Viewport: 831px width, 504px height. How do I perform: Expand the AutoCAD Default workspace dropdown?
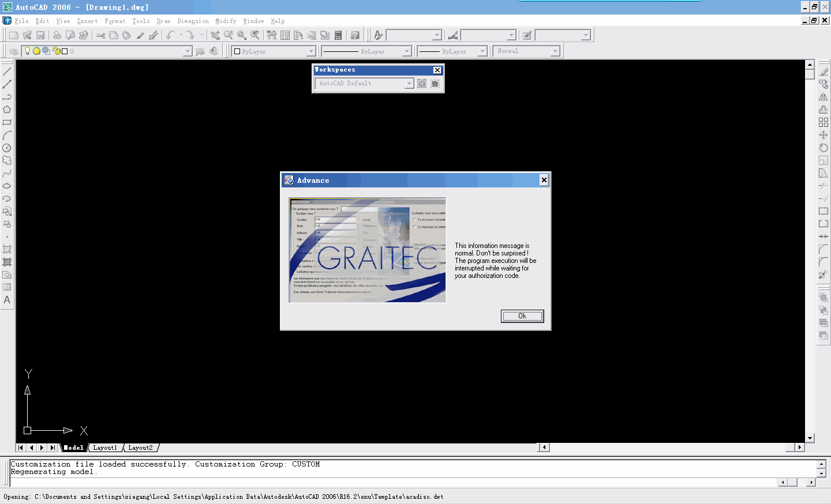click(x=409, y=84)
